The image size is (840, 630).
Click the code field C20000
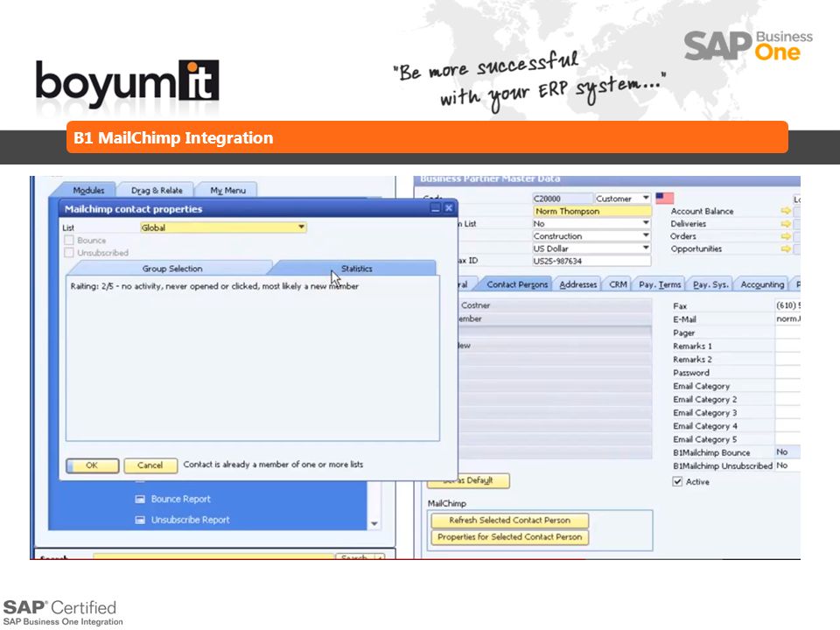(563, 199)
